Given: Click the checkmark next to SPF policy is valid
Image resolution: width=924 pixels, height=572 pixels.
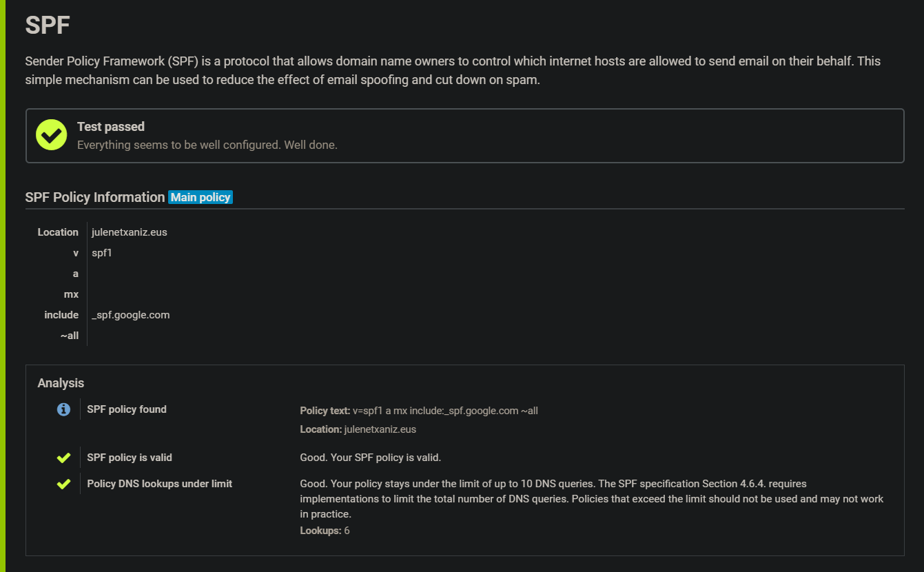Looking at the screenshot, I should coord(63,458).
